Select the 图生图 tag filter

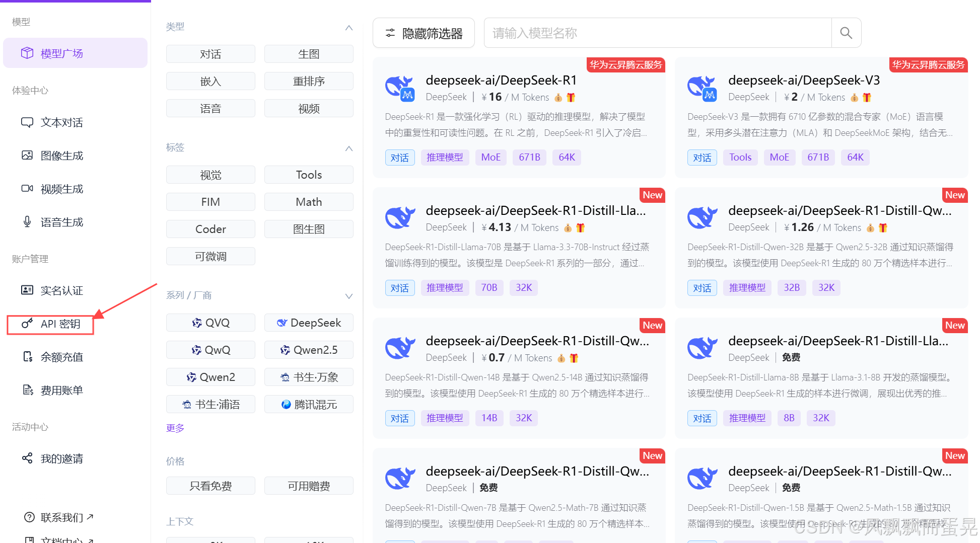[x=309, y=229]
